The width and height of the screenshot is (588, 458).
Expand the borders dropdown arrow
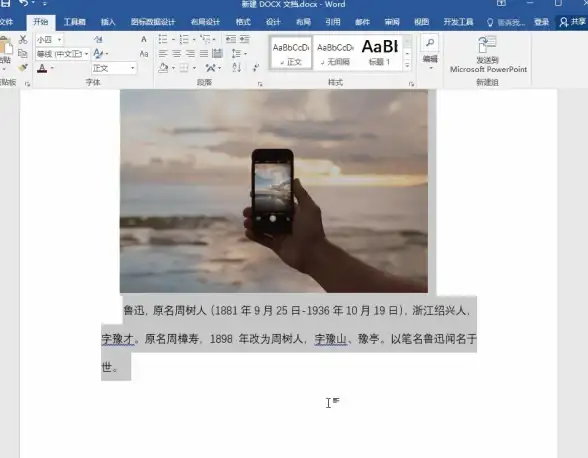[194, 68]
